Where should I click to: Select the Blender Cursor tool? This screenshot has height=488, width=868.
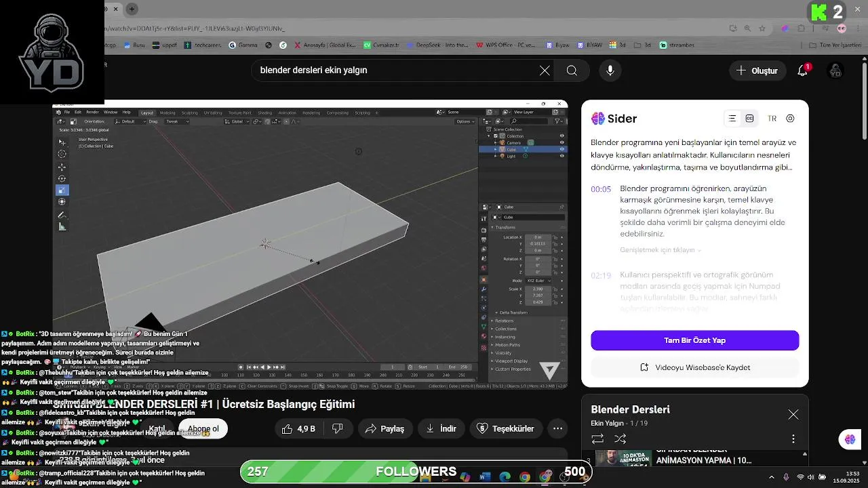point(62,154)
